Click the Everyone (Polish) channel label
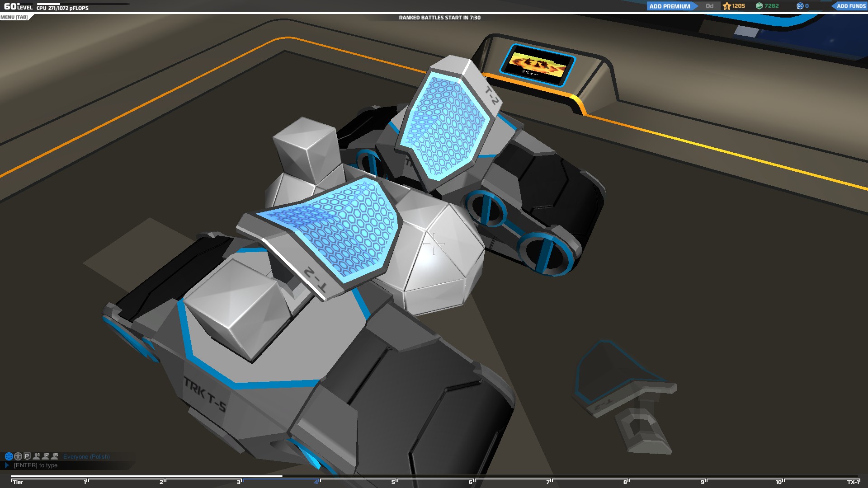Screen dimensions: 868x488 [x=86, y=457]
